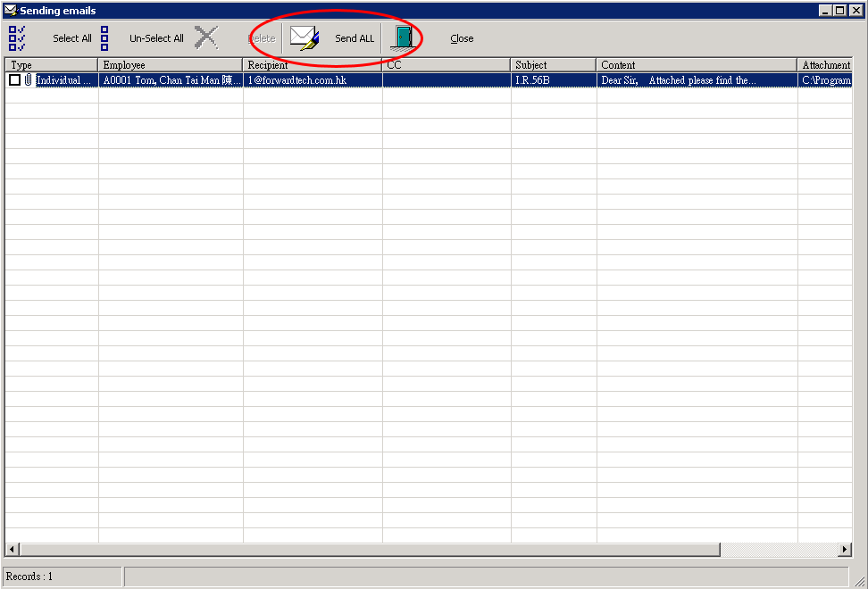The image size is (868, 589).
Task: Click the Content column header
Action: (697, 65)
